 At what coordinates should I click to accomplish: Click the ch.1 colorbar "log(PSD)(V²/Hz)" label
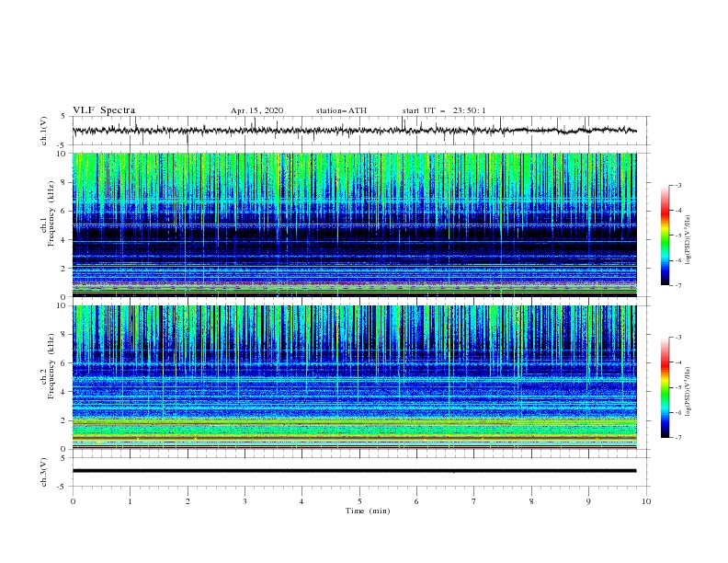pyautogui.click(x=688, y=240)
